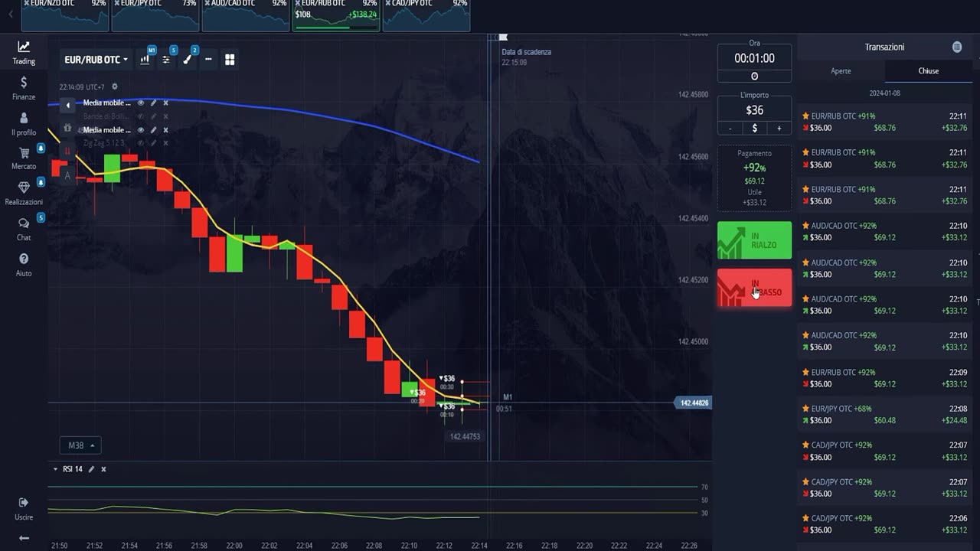This screenshot has width=980, height=551.
Task: Show earlier asset tabs with top-left arrow
Action: coord(10,15)
